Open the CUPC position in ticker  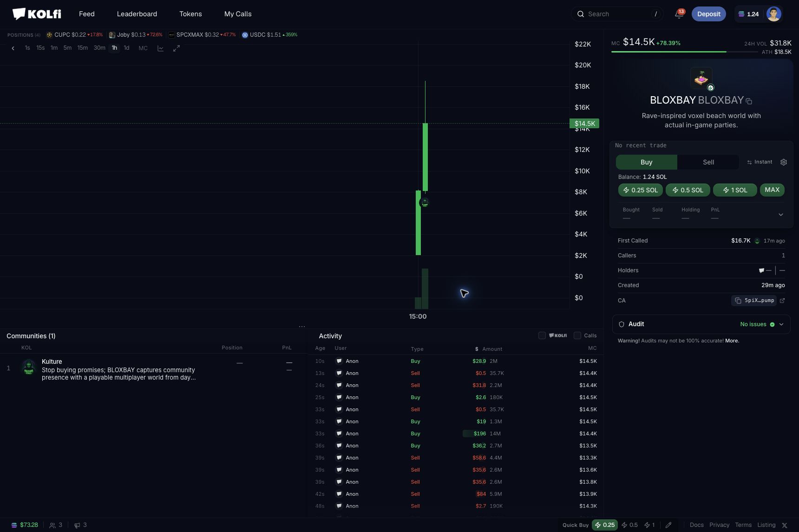74,35
